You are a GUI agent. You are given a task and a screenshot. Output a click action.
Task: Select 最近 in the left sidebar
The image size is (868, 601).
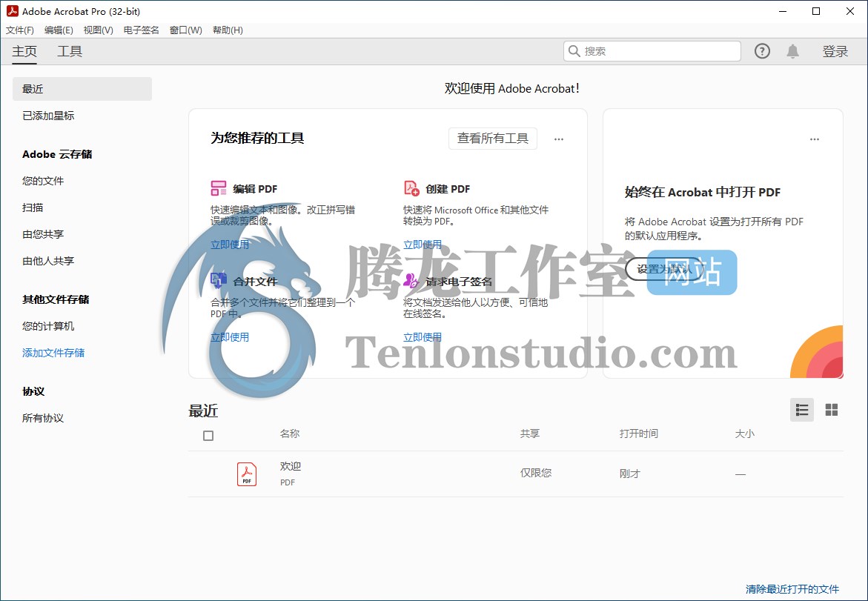pyautogui.click(x=82, y=88)
